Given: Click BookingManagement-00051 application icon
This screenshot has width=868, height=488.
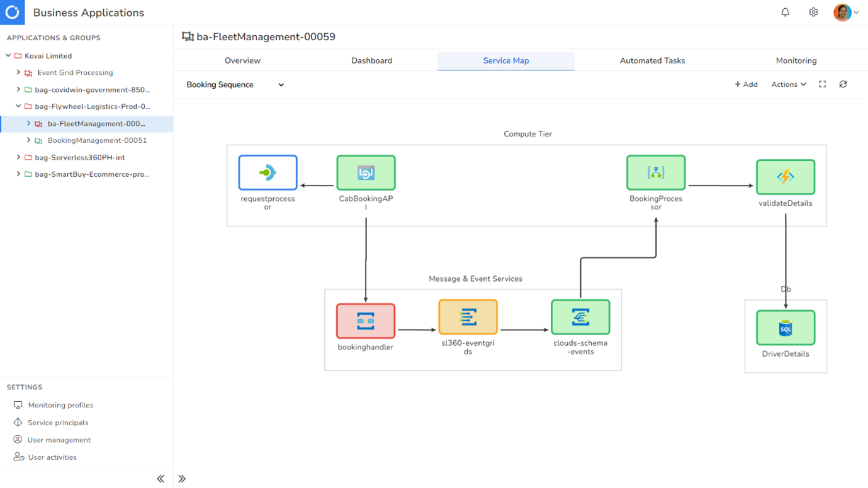Looking at the screenshot, I should coord(38,141).
